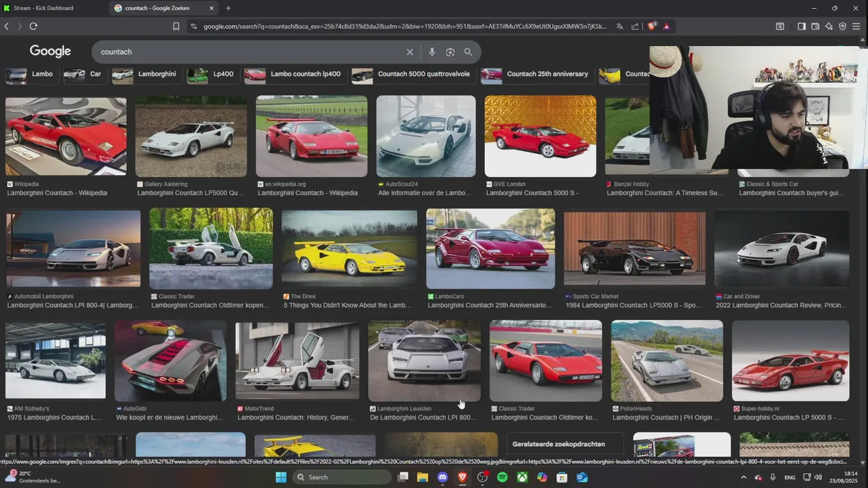868x488 pixels.
Task: Open Outlook from the taskbar
Action: [x=582, y=477]
